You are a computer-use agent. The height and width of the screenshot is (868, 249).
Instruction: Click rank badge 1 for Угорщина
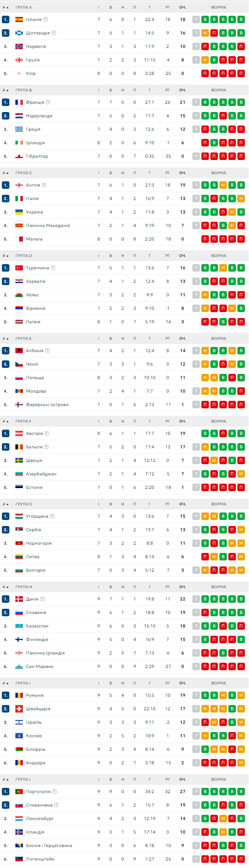(6, 516)
